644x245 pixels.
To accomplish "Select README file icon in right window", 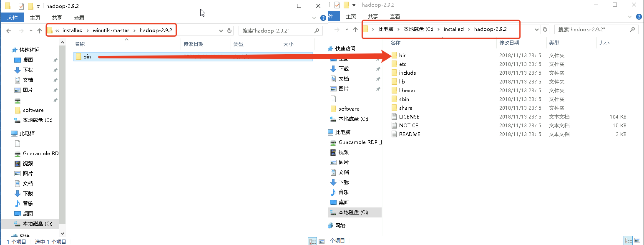I will 394,134.
